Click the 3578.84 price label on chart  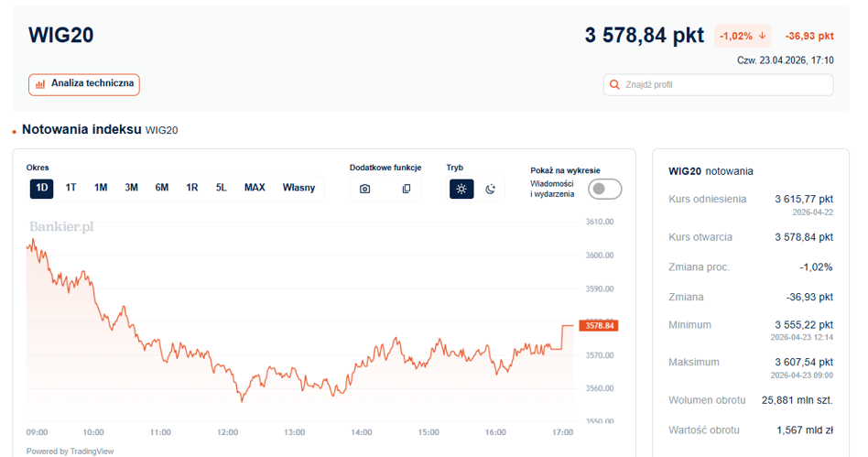point(599,326)
